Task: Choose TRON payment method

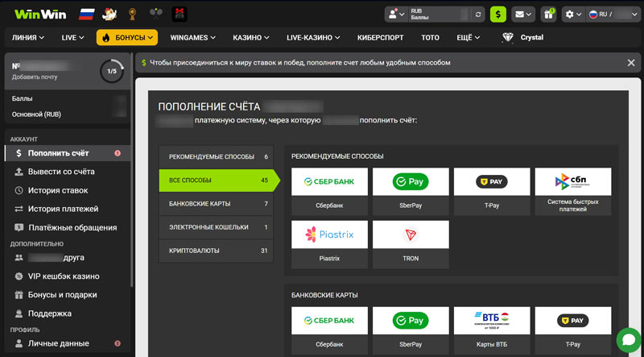Action: (411, 244)
